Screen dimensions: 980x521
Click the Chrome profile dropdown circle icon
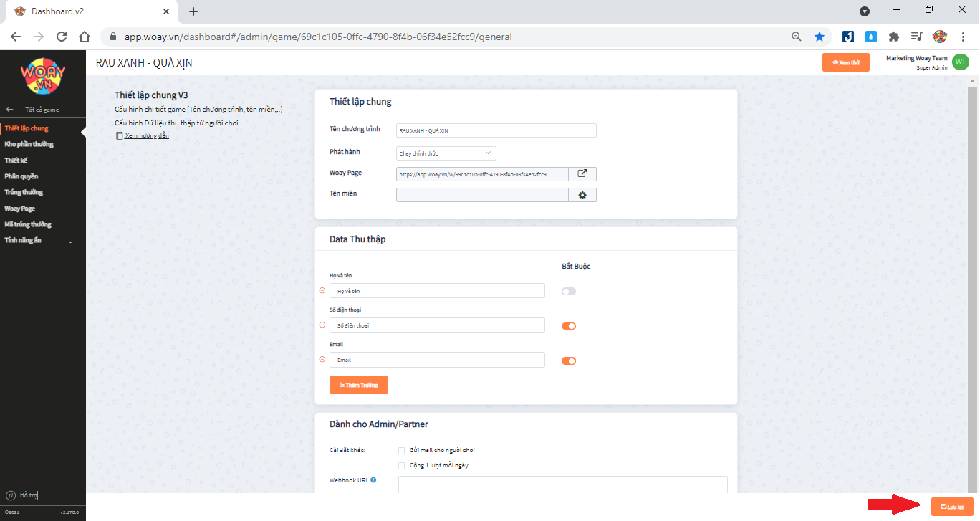point(865,11)
